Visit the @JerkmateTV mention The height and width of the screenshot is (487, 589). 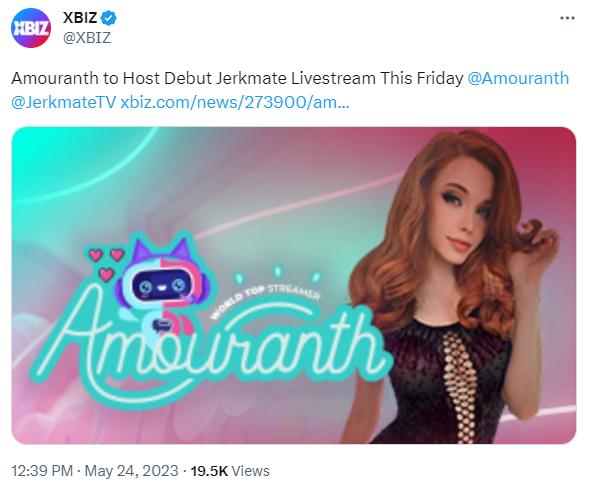63,102
